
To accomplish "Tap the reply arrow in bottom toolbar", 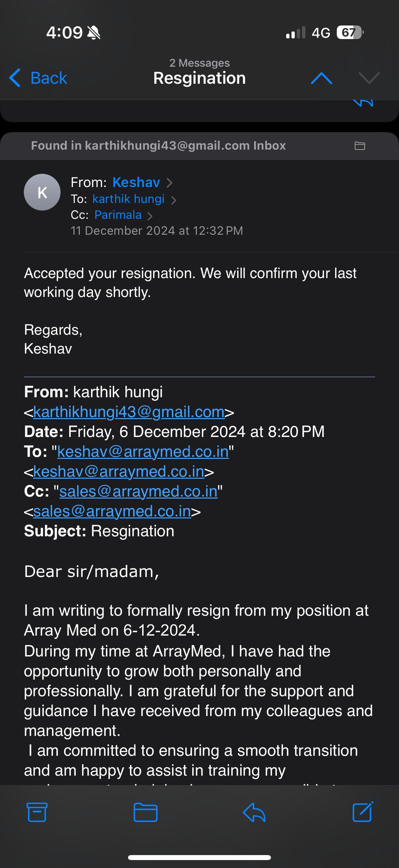I will [x=254, y=812].
